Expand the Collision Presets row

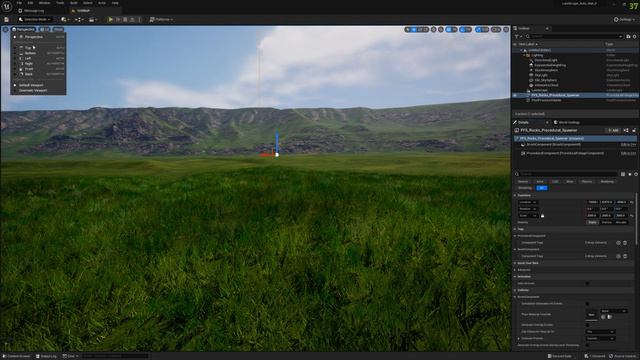click(519, 338)
